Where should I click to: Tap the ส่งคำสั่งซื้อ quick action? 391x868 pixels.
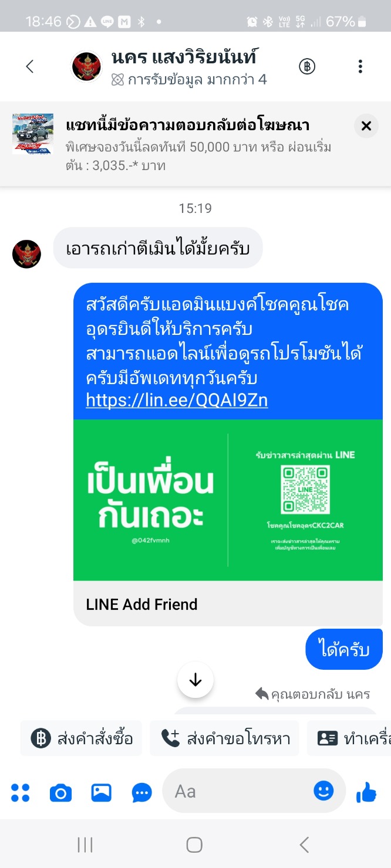pos(81,738)
